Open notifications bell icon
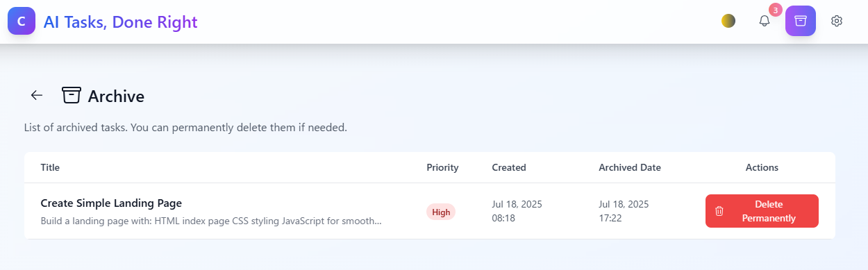The height and width of the screenshot is (270, 868). coord(765,21)
